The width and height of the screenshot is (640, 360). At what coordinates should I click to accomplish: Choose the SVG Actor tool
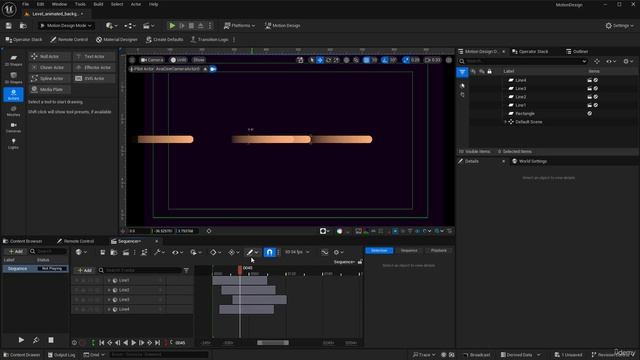pyautogui.click(x=94, y=78)
